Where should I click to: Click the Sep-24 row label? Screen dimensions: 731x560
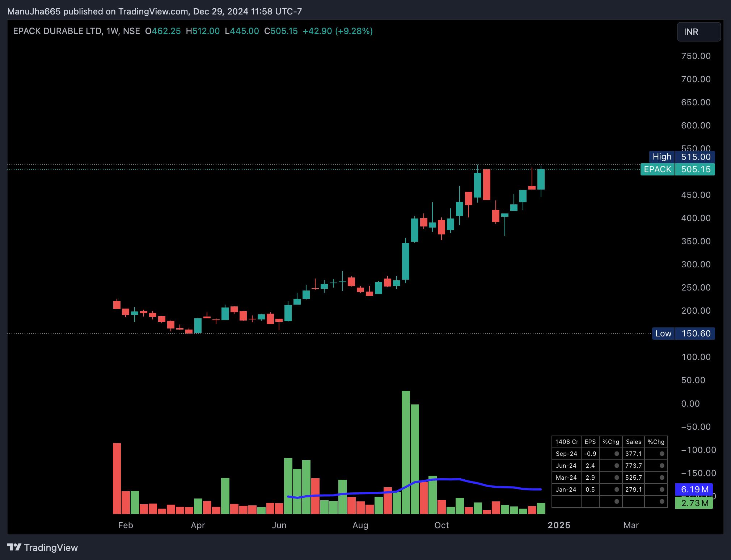click(x=567, y=454)
